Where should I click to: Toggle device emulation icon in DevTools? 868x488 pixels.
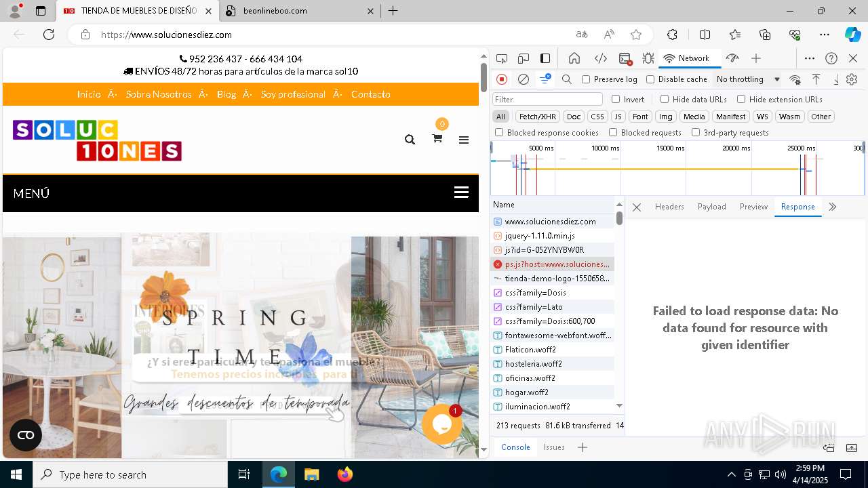pos(524,58)
